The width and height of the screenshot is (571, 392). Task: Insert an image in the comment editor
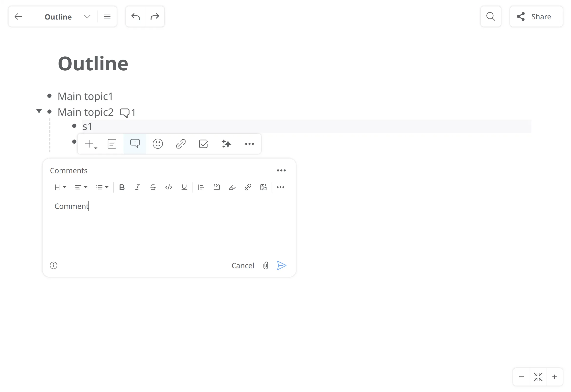click(x=263, y=187)
